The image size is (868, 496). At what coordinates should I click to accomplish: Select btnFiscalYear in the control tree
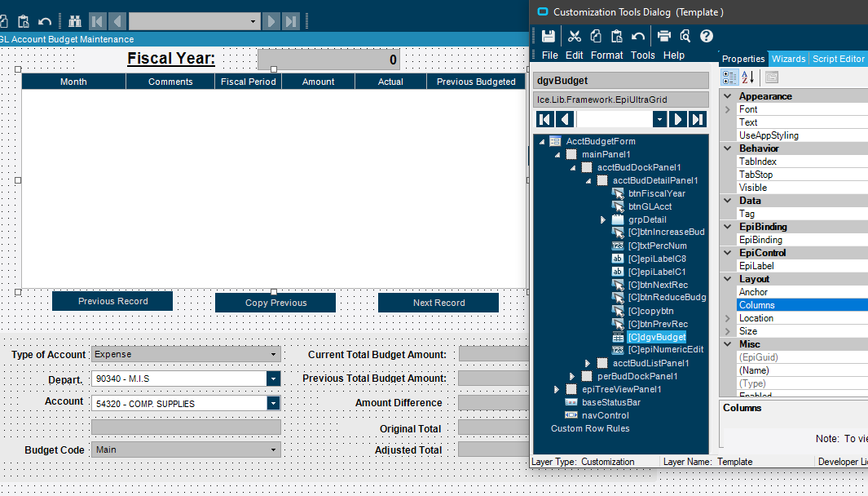coord(657,193)
